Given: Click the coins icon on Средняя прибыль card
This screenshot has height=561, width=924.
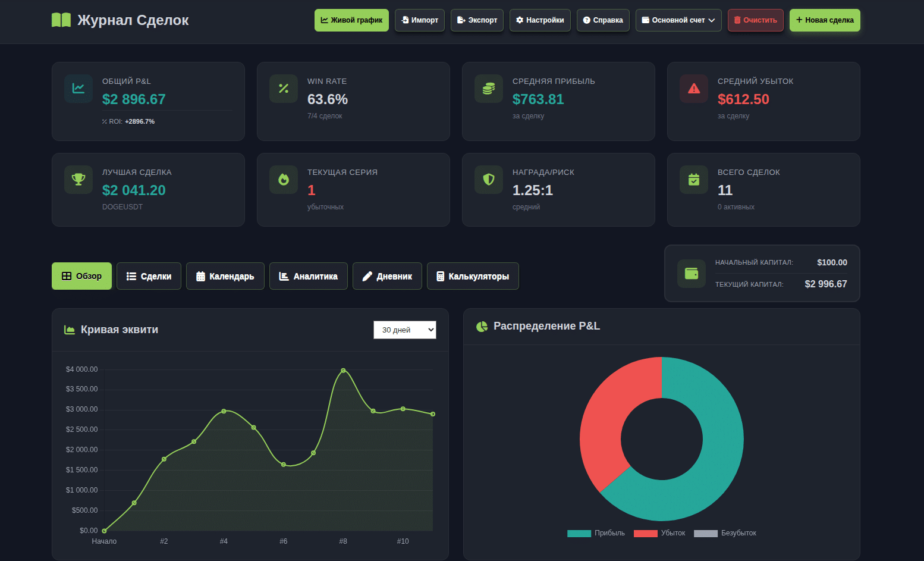Looking at the screenshot, I should pyautogui.click(x=489, y=89).
